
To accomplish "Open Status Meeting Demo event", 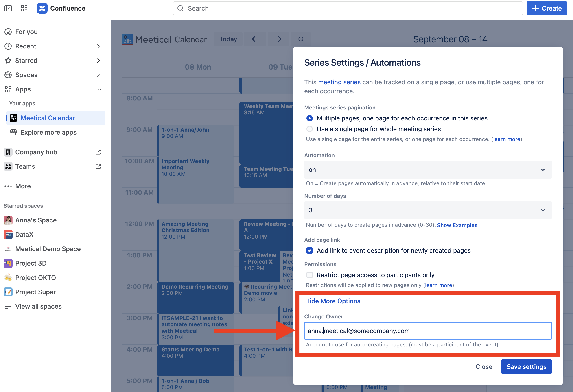I will pyautogui.click(x=196, y=360).
